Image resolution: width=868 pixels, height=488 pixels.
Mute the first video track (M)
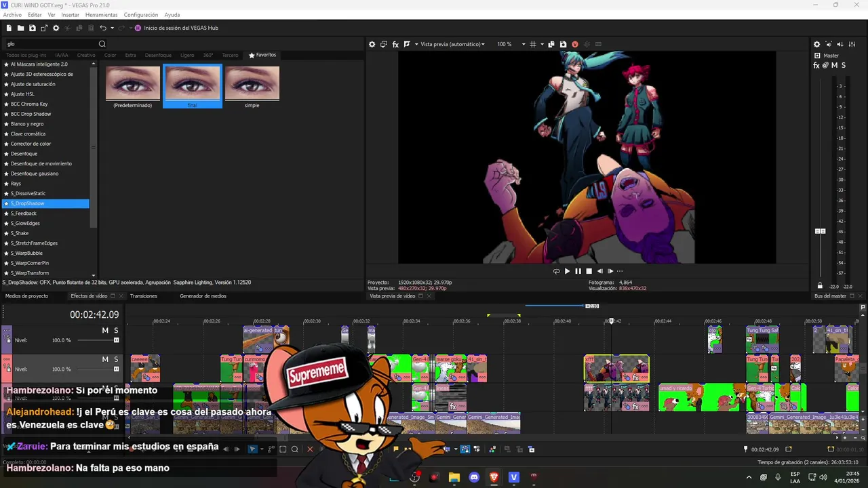point(105,330)
